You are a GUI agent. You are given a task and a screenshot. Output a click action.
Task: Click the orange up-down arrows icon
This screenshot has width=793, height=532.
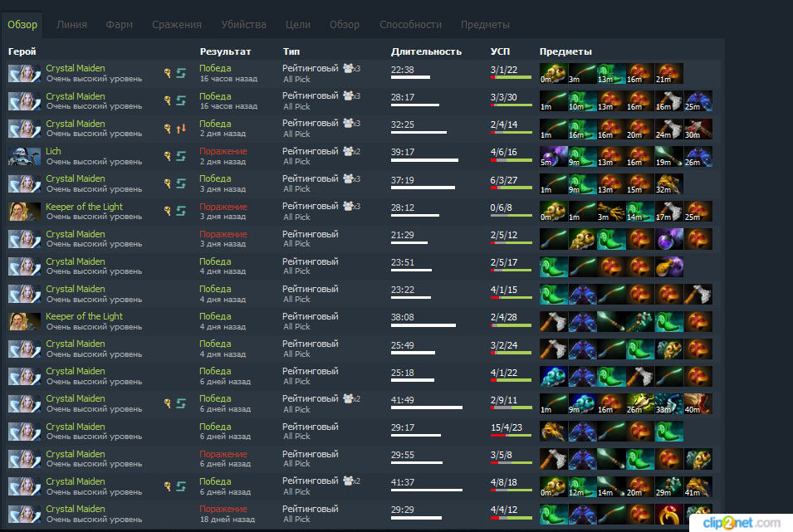point(180,129)
